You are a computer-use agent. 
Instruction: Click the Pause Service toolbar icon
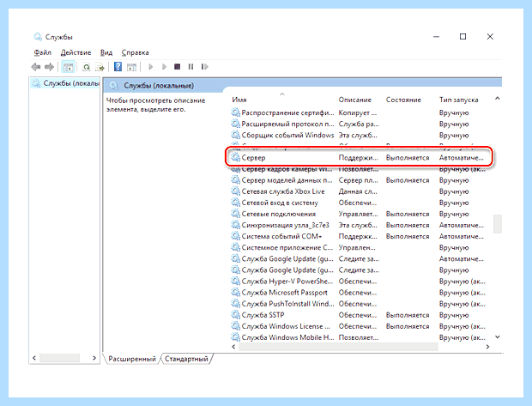190,67
